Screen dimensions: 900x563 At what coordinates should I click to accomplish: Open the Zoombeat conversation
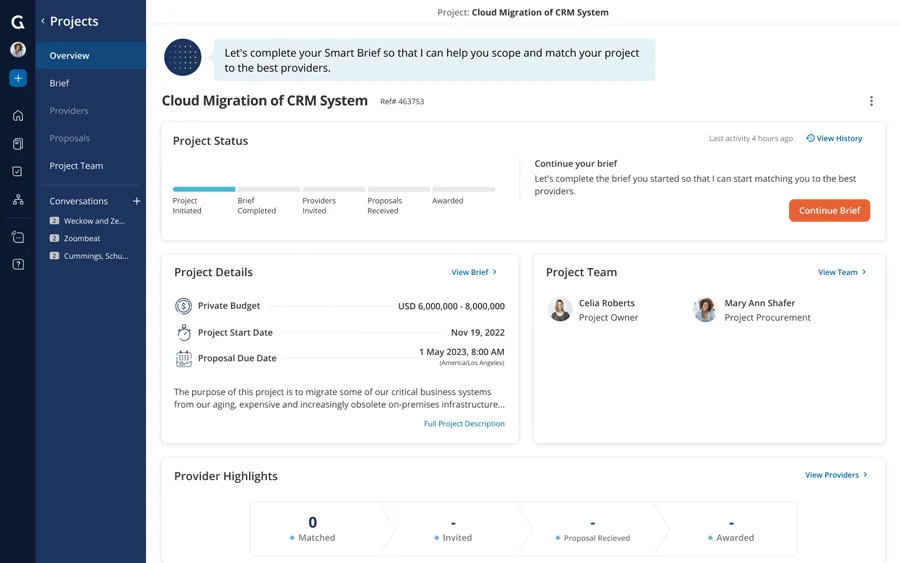click(x=81, y=239)
